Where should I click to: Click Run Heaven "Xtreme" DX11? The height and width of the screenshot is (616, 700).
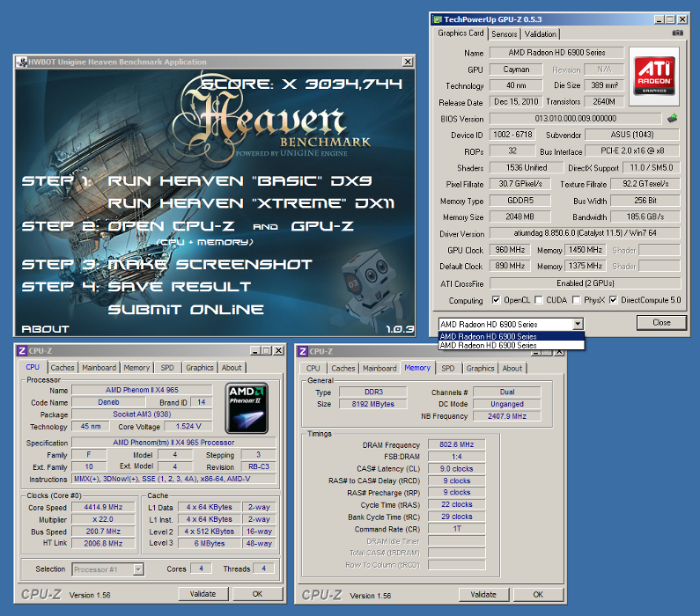[x=251, y=203]
